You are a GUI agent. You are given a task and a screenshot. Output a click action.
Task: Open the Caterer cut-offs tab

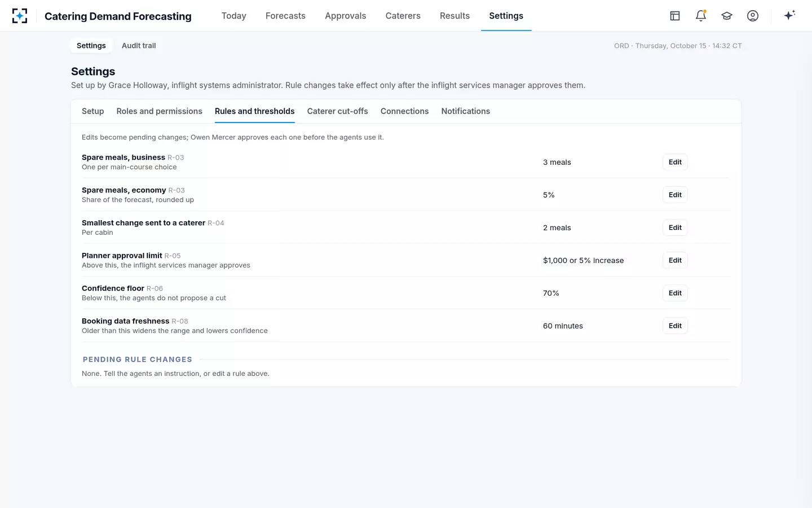[338, 111]
